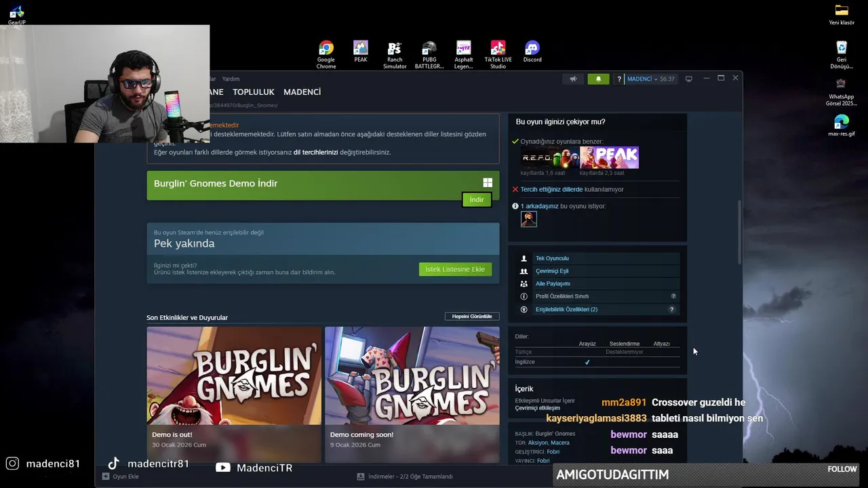The image size is (868, 488).
Task: Open TikTok LIVE Studio desktop shortcut
Action: point(498,56)
